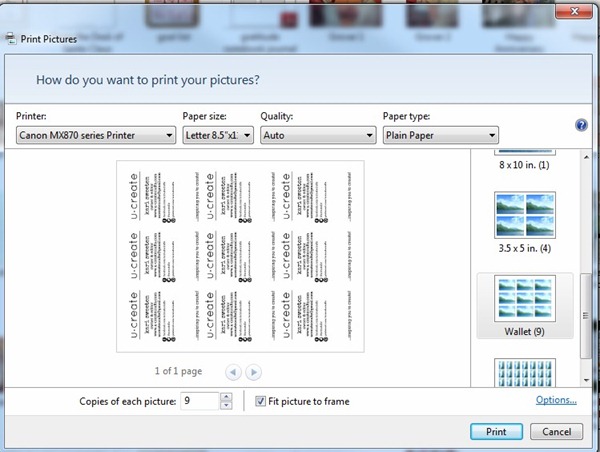
Task: Open the Paper type dropdown
Action: (440, 135)
